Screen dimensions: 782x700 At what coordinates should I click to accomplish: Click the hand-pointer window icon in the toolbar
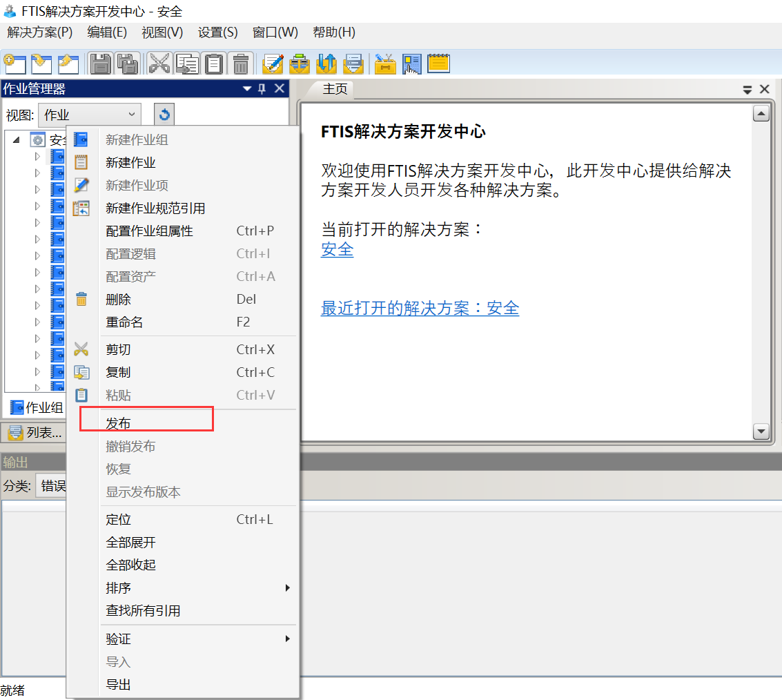click(412, 64)
